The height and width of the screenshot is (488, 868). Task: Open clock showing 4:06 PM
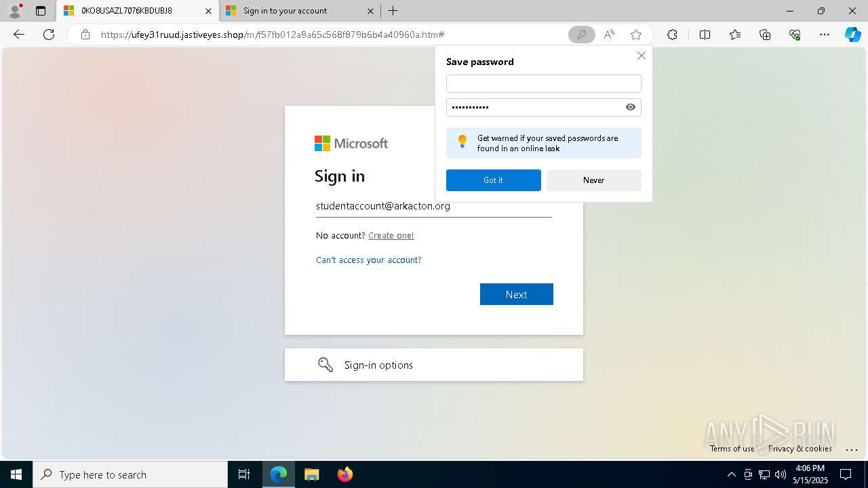click(x=810, y=474)
